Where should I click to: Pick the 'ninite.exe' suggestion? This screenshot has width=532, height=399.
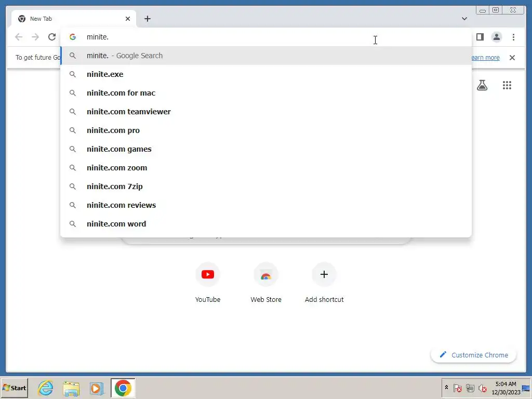[266, 74]
